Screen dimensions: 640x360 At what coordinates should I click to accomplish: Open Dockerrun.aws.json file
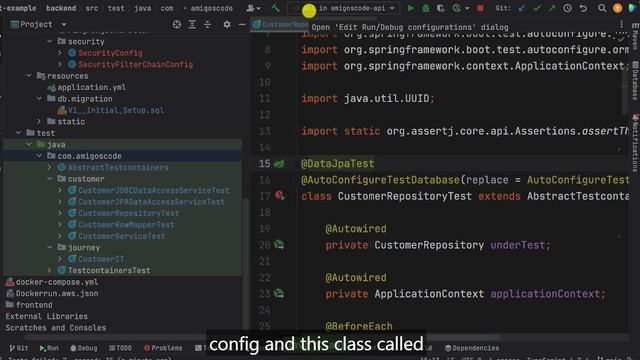(x=57, y=293)
